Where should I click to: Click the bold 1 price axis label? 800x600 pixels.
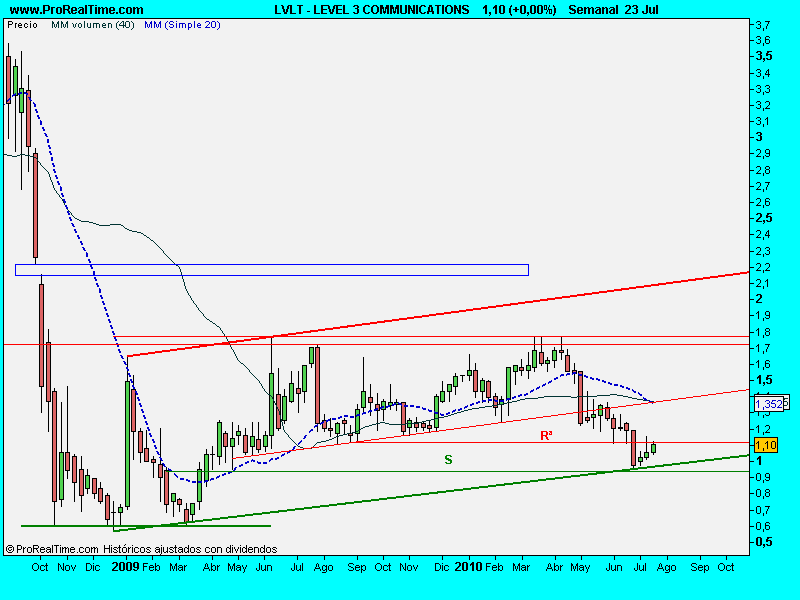coord(759,461)
